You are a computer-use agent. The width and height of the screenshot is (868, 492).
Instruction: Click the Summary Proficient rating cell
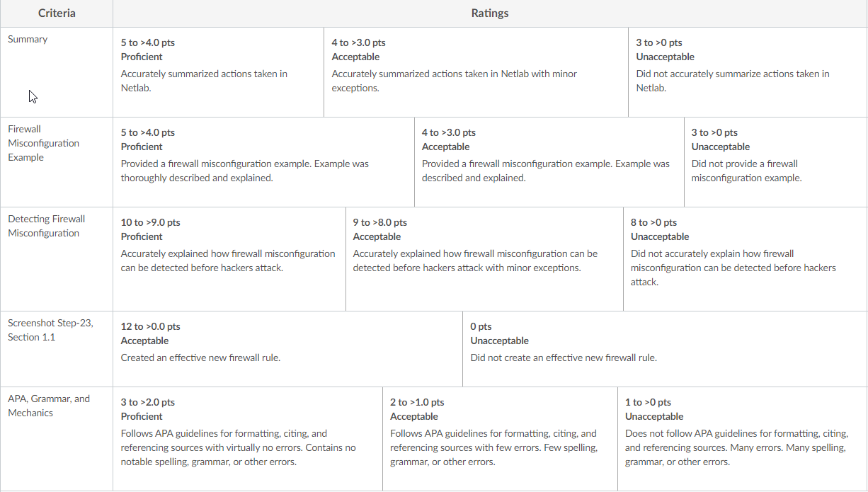click(x=218, y=72)
